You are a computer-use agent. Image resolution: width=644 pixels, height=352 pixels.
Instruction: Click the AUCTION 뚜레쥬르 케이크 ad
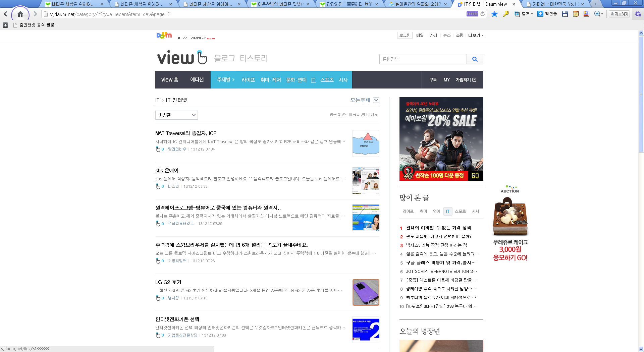click(510, 223)
